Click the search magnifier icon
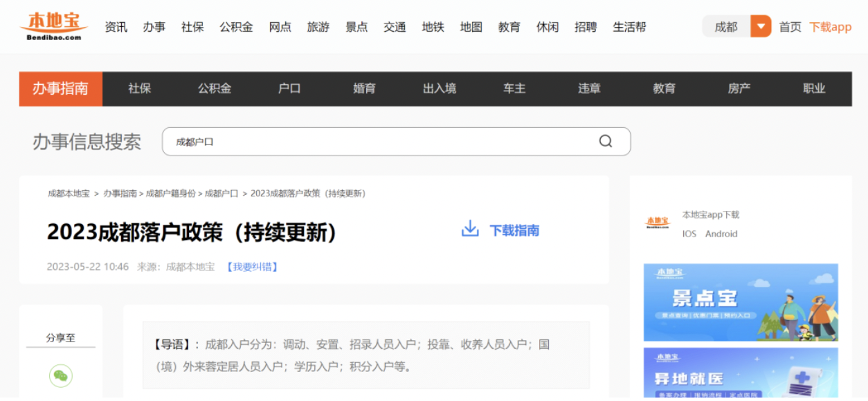Image resolution: width=868 pixels, height=401 pixels. [606, 142]
